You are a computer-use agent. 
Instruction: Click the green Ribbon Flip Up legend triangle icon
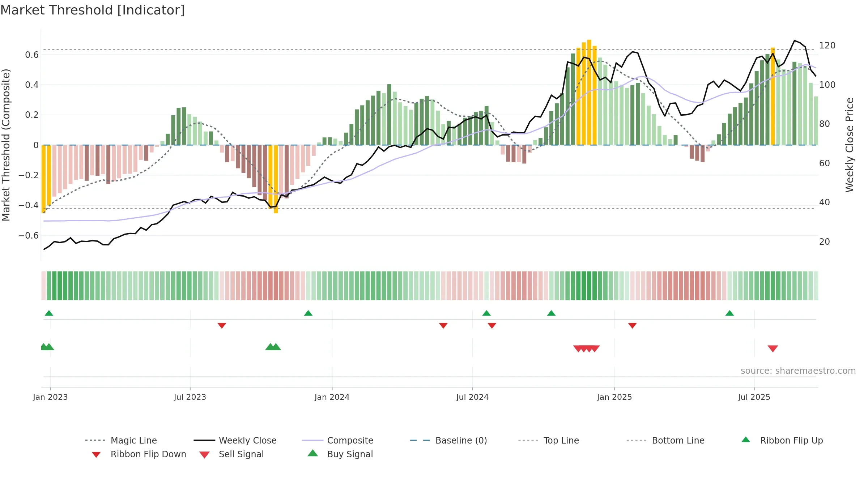click(746, 440)
